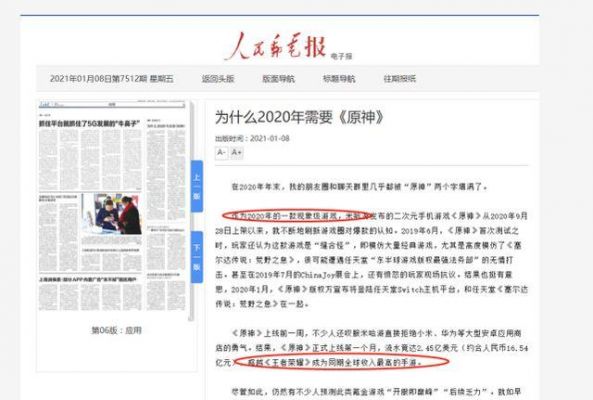Click the 人民邮电报 newspaper logo
593x400 pixels.
275,47
